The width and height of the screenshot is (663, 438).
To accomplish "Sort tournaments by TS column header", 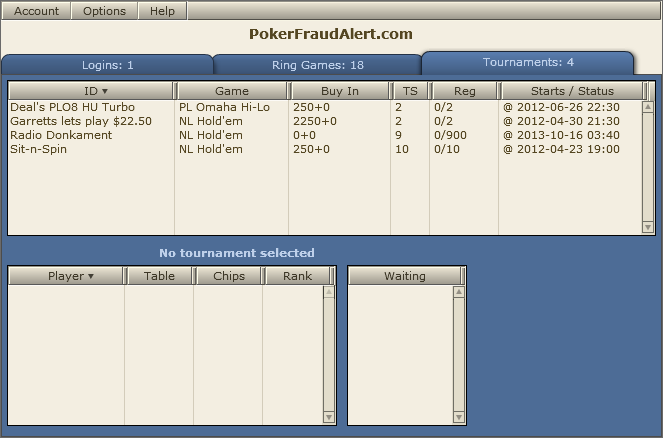I will point(410,91).
